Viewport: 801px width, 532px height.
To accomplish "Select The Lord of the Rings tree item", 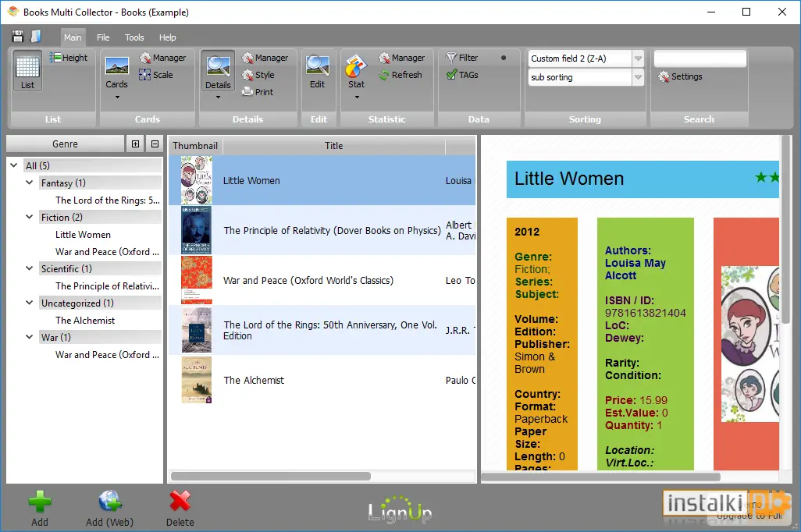I will [x=107, y=200].
